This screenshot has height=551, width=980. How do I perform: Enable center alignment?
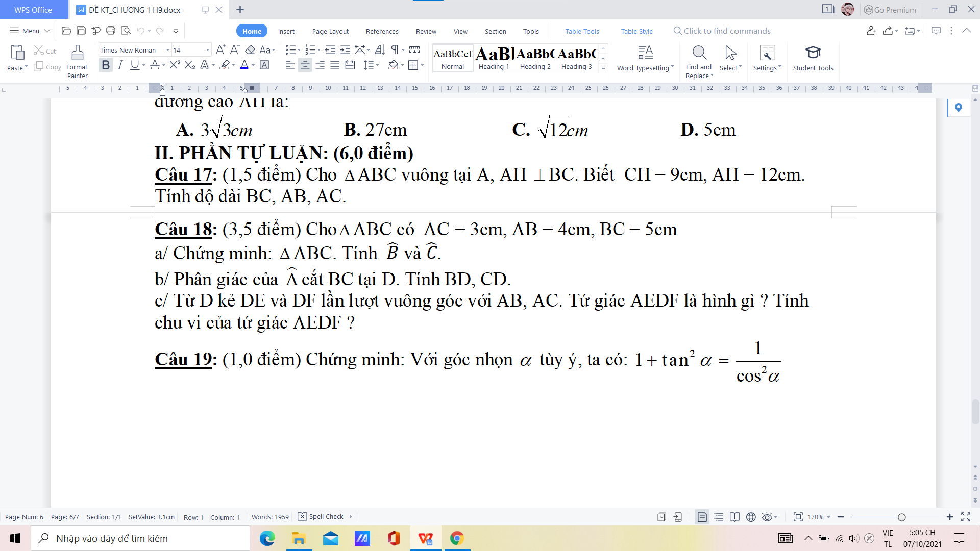(305, 65)
